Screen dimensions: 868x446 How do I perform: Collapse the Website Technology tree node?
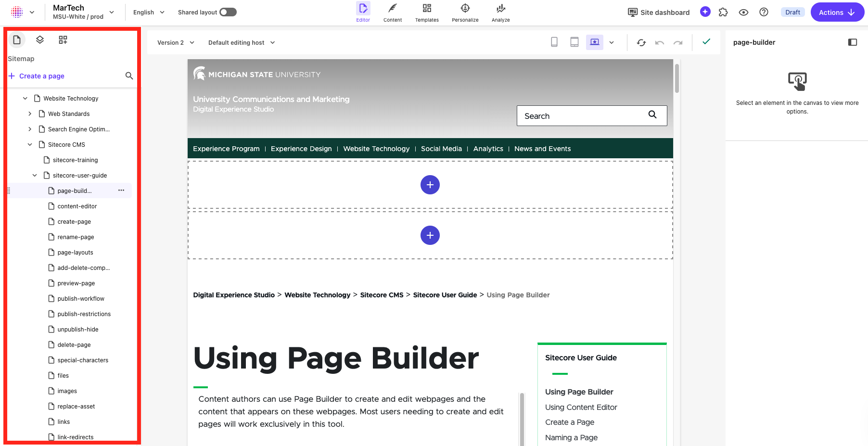pos(25,98)
